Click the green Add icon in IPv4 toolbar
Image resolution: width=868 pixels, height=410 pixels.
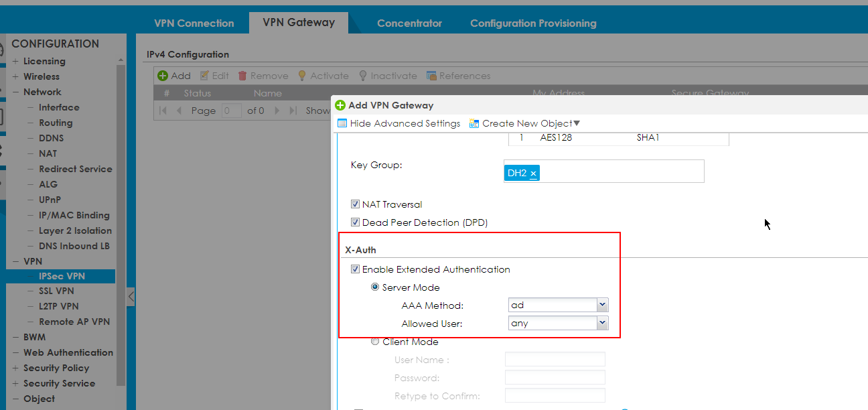click(162, 76)
